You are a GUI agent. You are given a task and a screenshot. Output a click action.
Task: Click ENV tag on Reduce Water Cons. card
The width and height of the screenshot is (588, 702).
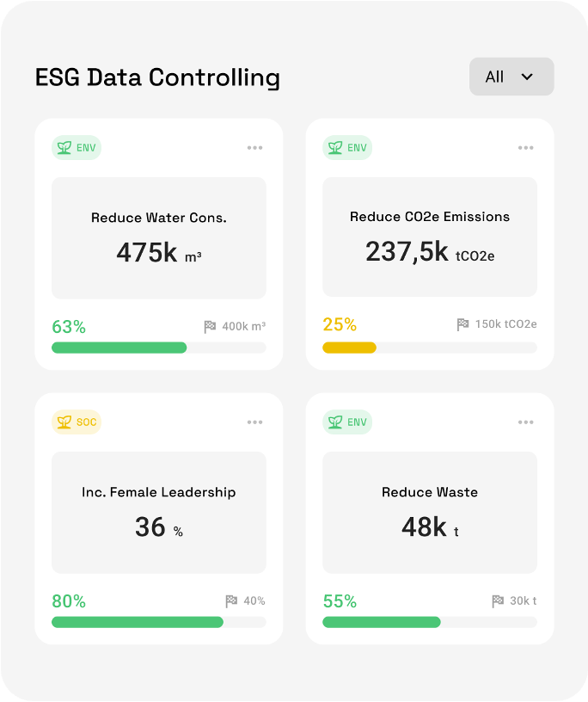pos(77,148)
